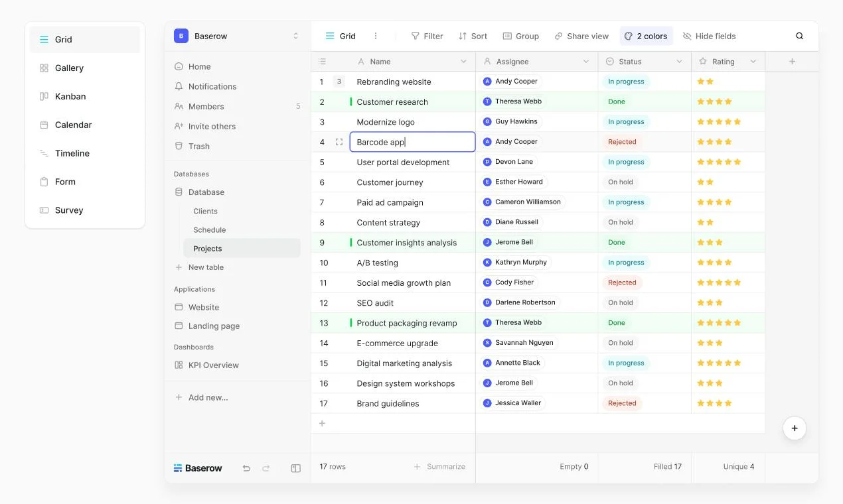
Task: Click the star rating of SEO audit row
Action: click(x=710, y=303)
